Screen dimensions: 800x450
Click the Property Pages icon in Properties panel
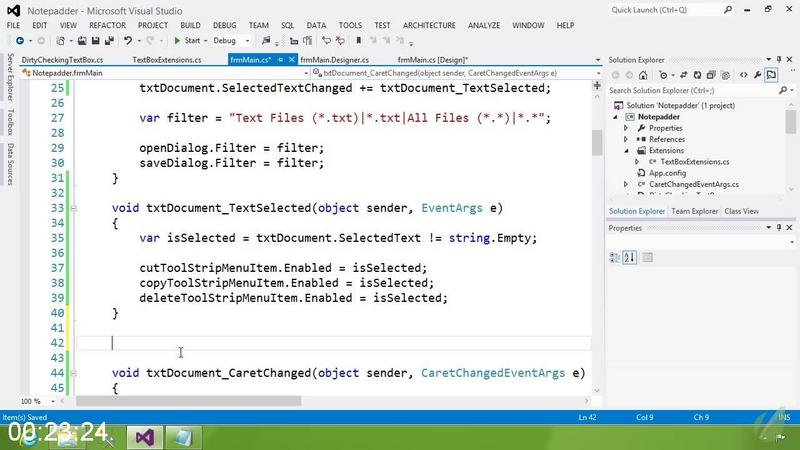[x=647, y=258]
